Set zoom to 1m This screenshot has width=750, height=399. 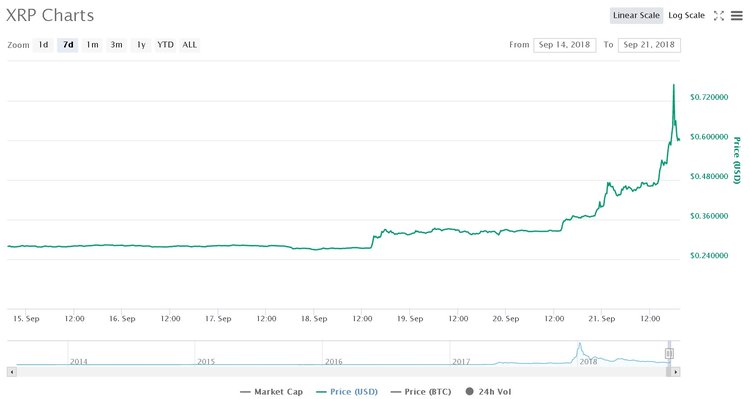tap(92, 44)
